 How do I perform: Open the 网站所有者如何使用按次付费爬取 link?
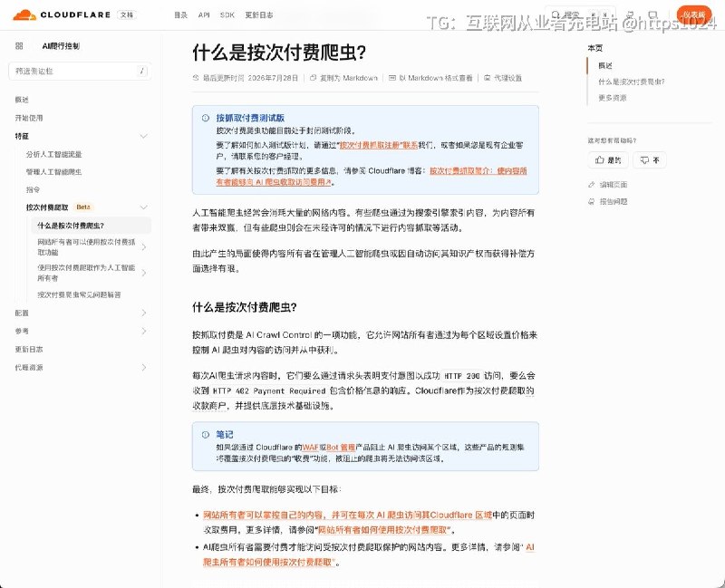pyautogui.click(x=382, y=530)
